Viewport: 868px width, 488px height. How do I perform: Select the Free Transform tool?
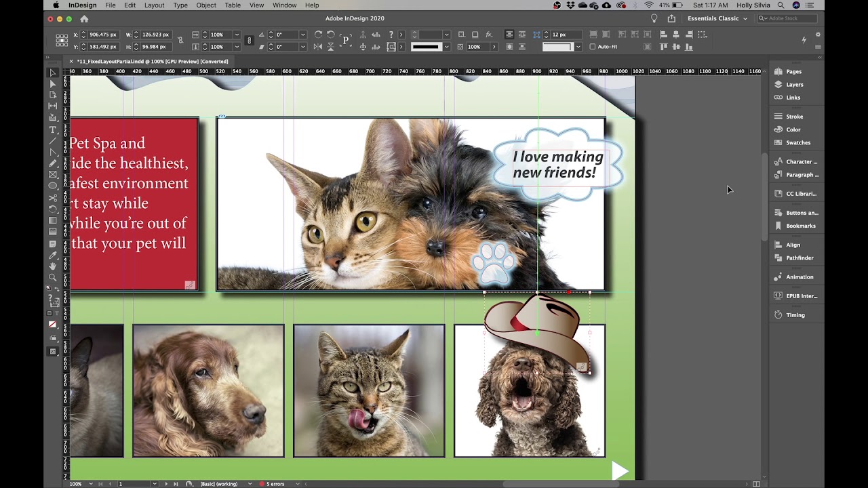tap(53, 209)
